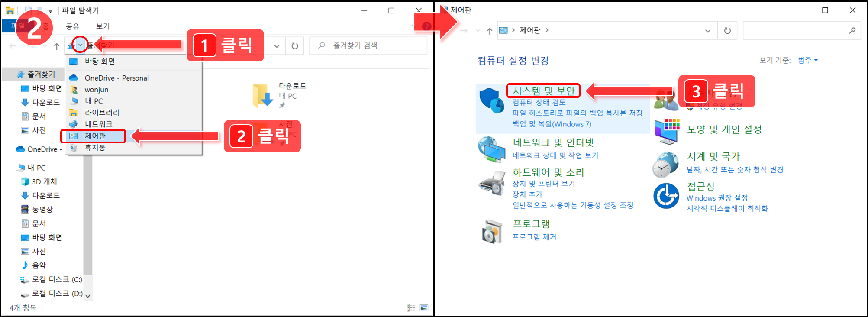Open 접근성 category
The width and height of the screenshot is (868, 317).
click(x=701, y=186)
